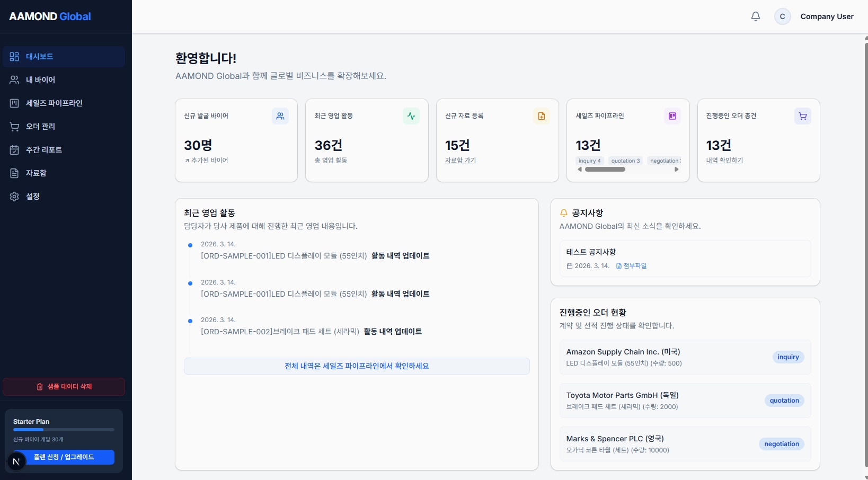Click the shopping cart icon on 진행중인 오더 card

point(802,116)
